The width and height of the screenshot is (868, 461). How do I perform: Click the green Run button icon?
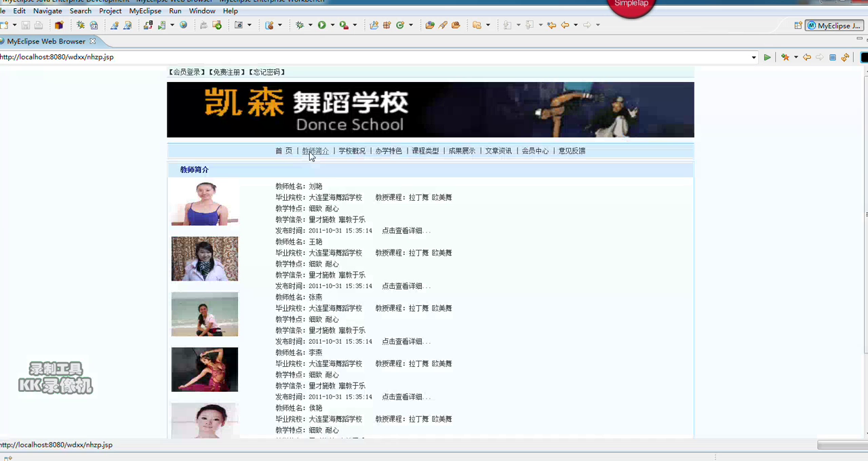tap(321, 25)
